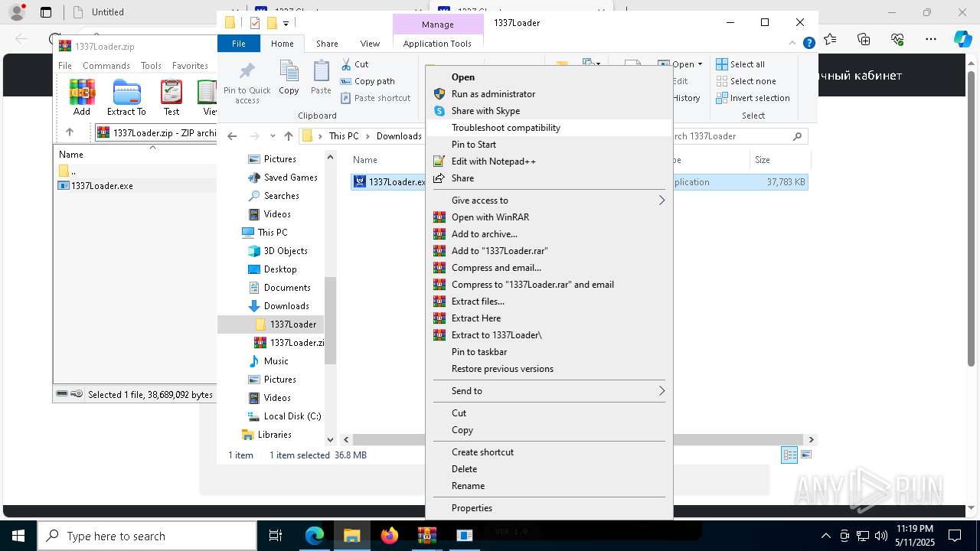Image resolution: width=980 pixels, height=551 pixels.
Task: Select Delete from the context menu
Action: [x=549, y=468]
